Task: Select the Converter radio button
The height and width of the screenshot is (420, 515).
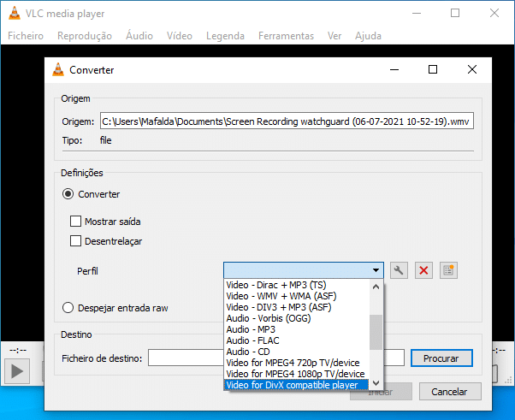Action: pos(68,194)
